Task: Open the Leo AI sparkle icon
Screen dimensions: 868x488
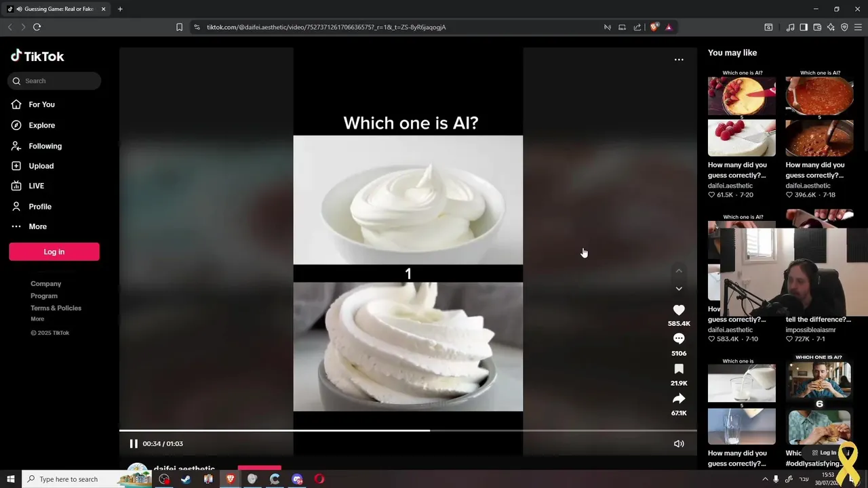Action: (x=831, y=27)
